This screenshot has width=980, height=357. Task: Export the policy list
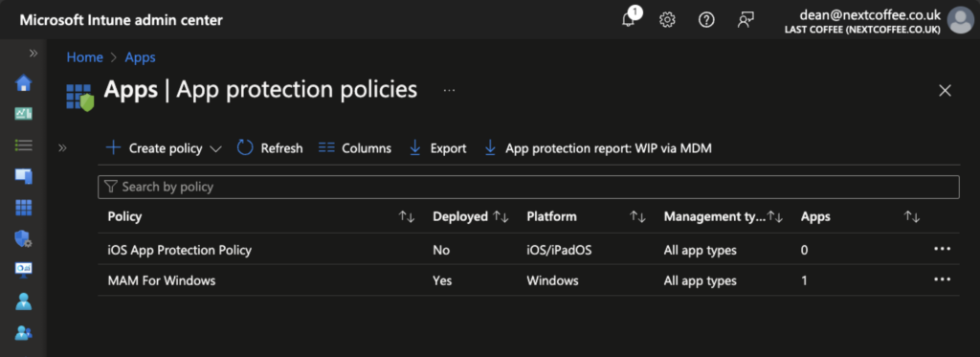click(x=437, y=148)
